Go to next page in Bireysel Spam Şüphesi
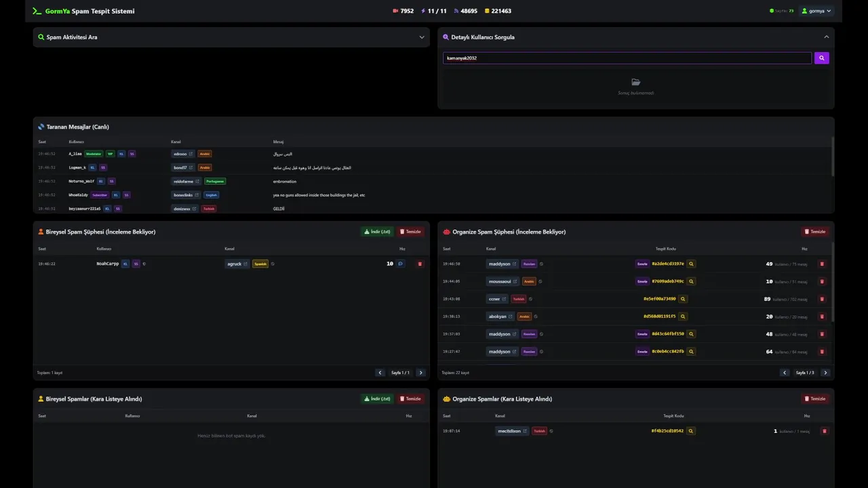Image resolution: width=868 pixels, height=488 pixels. 420,373
